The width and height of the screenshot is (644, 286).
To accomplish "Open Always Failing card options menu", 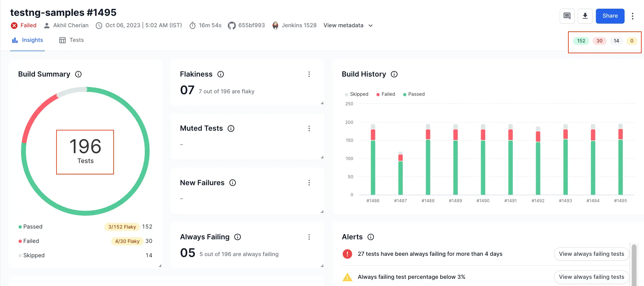I will 309,237.
